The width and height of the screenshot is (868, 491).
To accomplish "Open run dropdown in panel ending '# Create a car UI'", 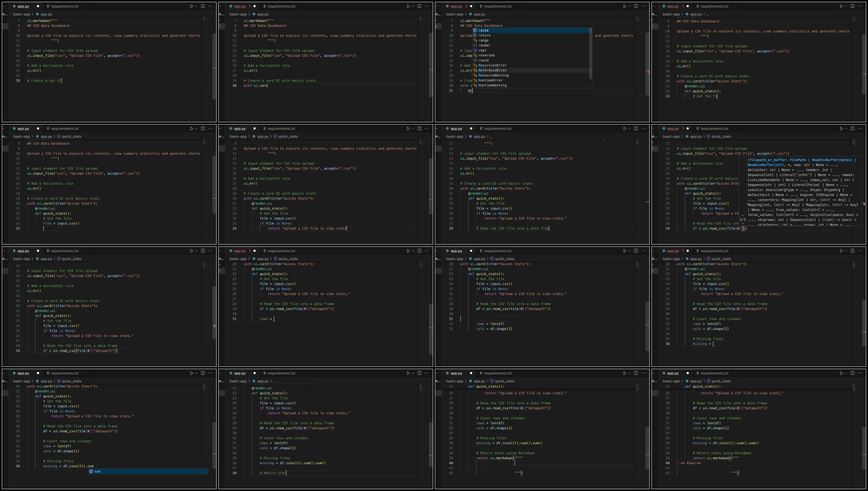I will [x=197, y=6].
